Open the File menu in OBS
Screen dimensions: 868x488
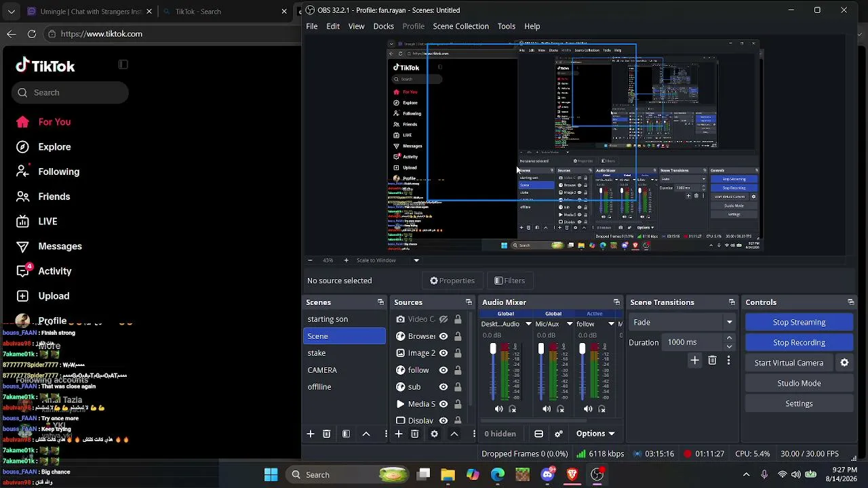click(x=312, y=26)
